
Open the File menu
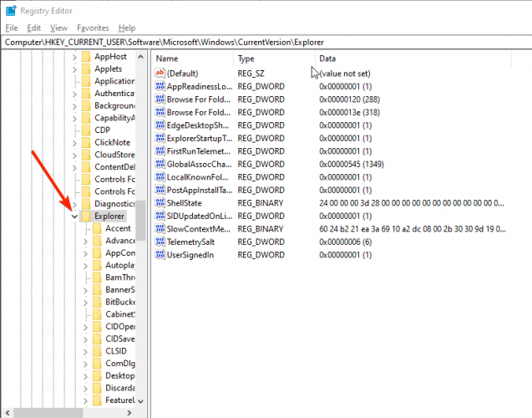coord(12,28)
